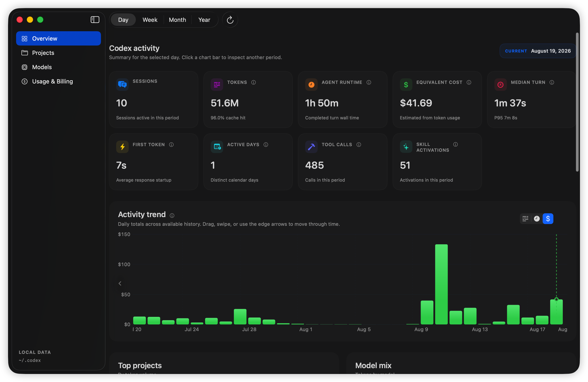The image size is (588, 382).
Task: Select the dollar cost chart mode
Action: (x=548, y=219)
